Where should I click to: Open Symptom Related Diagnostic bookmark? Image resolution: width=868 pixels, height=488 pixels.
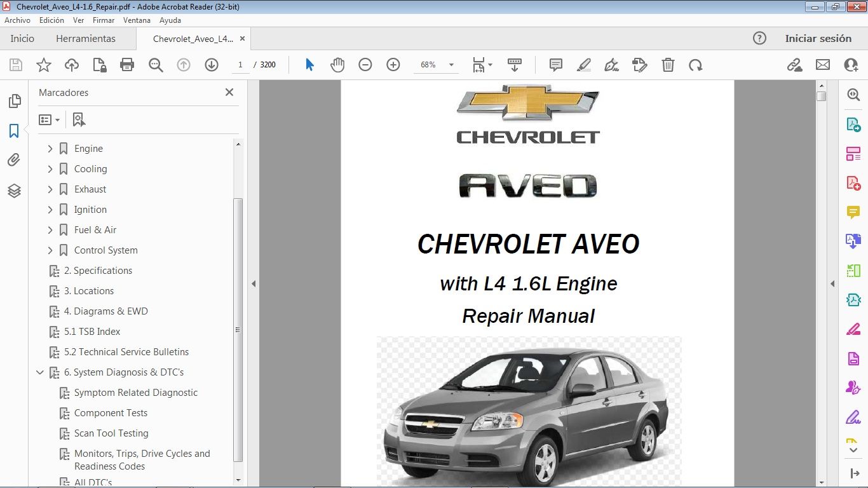[136, 393]
